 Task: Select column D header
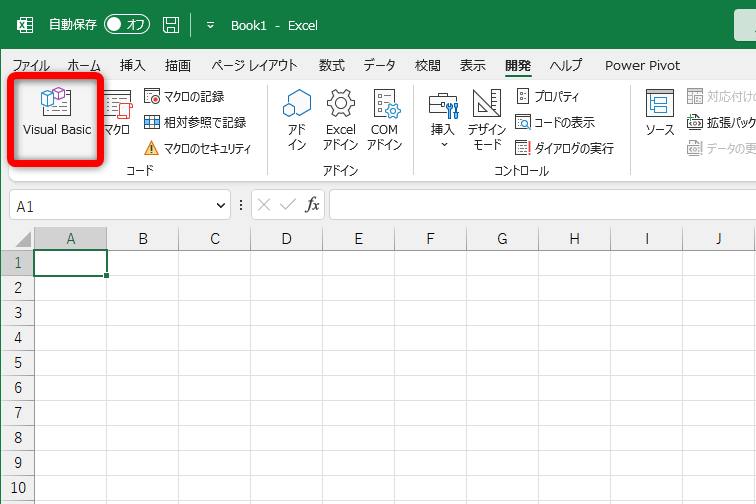coord(286,239)
